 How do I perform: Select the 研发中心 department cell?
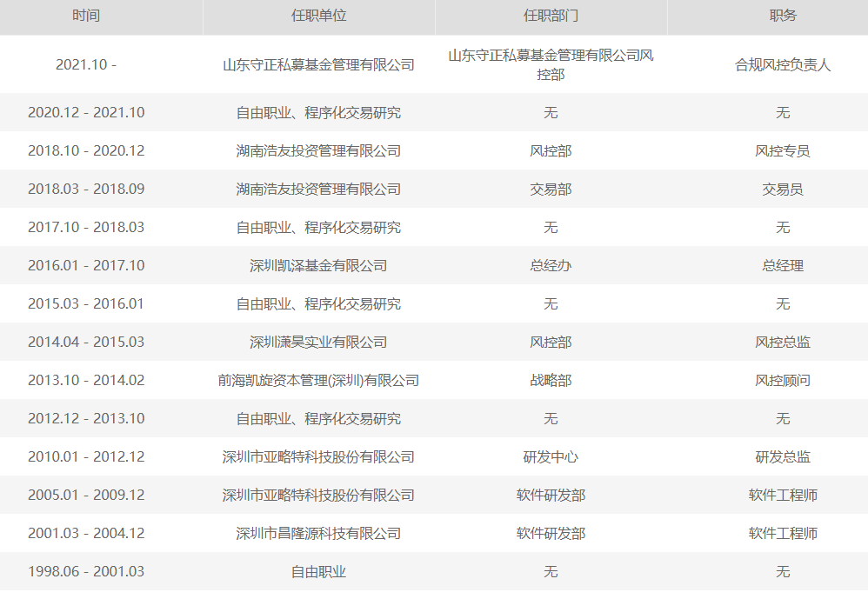[551, 456]
